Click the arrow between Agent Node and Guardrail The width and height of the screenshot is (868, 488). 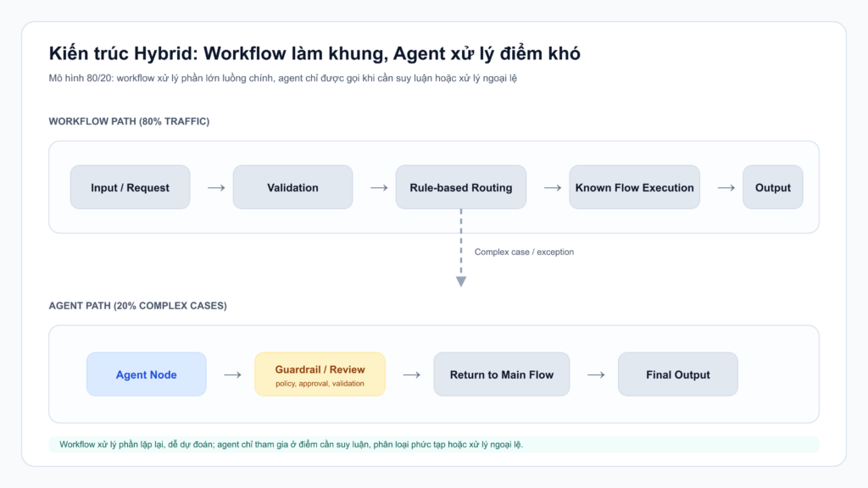[231, 374]
